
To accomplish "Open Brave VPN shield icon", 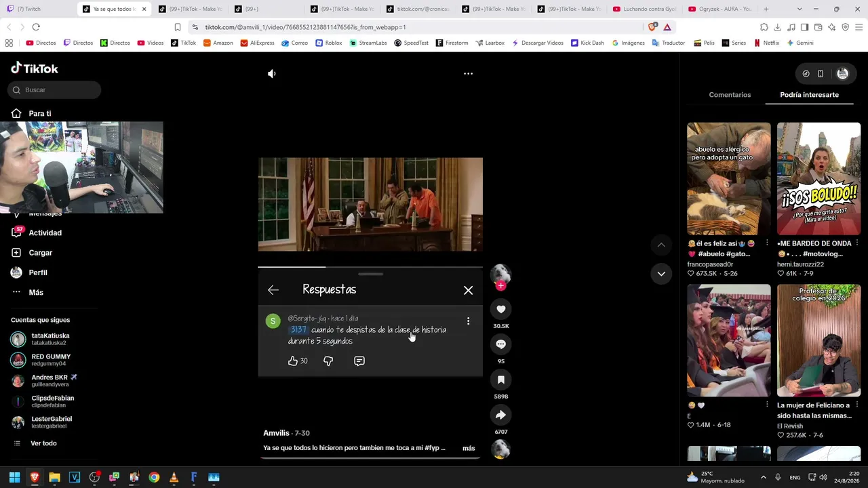I will [845, 27].
